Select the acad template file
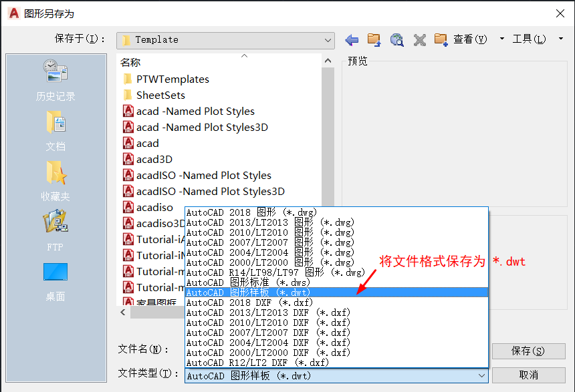This screenshot has height=392, width=575. tap(141, 144)
